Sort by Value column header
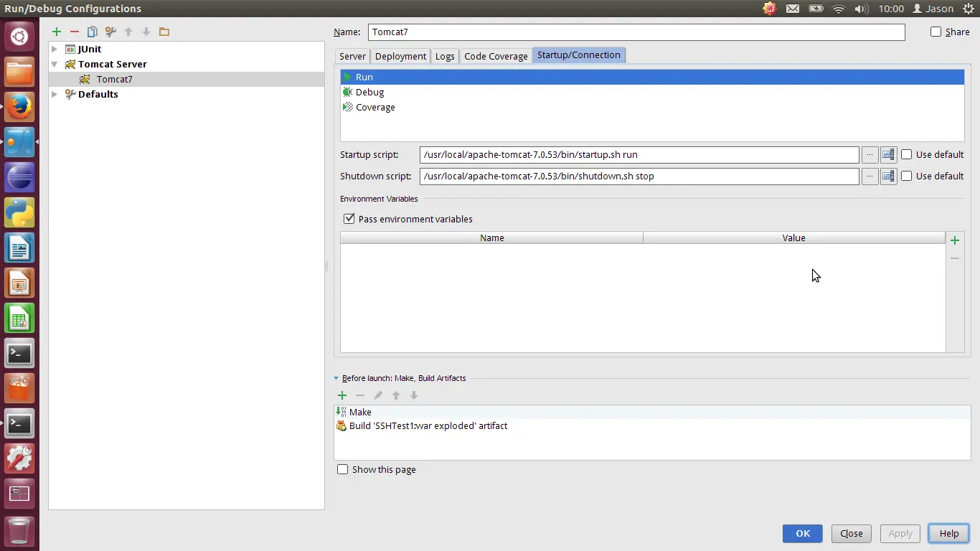Viewport: 980px width, 551px height. (794, 237)
